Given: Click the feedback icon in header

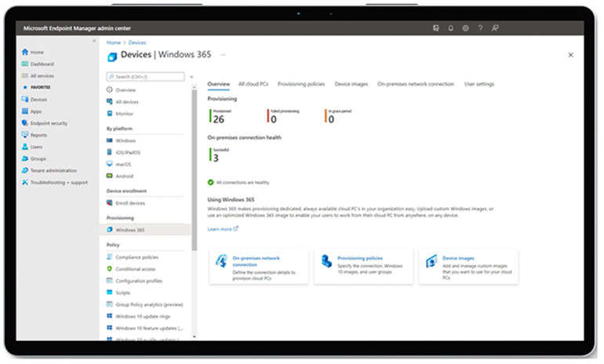Looking at the screenshot, I should [495, 28].
